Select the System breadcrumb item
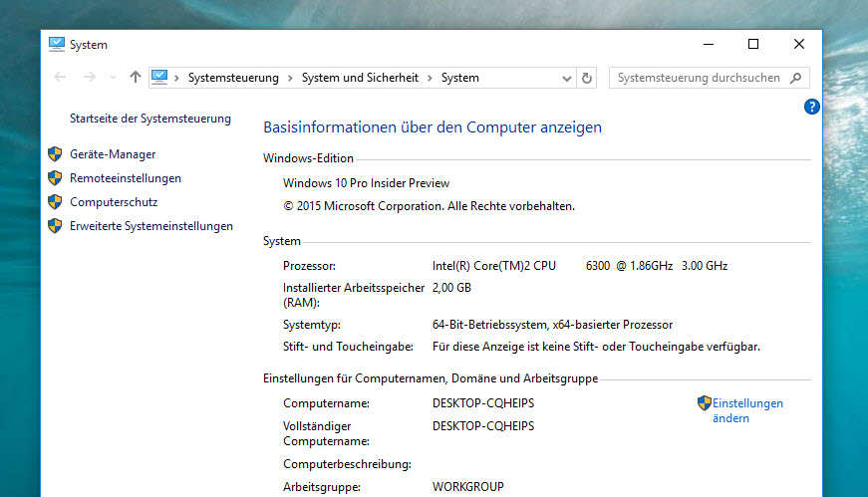Image resolution: width=868 pixels, height=497 pixels. pos(460,78)
